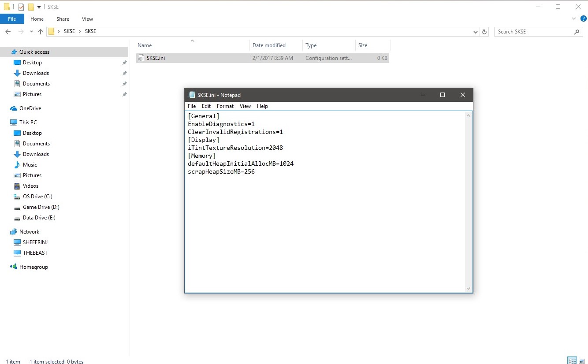588x364 pixels.
Task: Click the first SKSE breadcrumb in address bar
Action: tap(69, 32)
